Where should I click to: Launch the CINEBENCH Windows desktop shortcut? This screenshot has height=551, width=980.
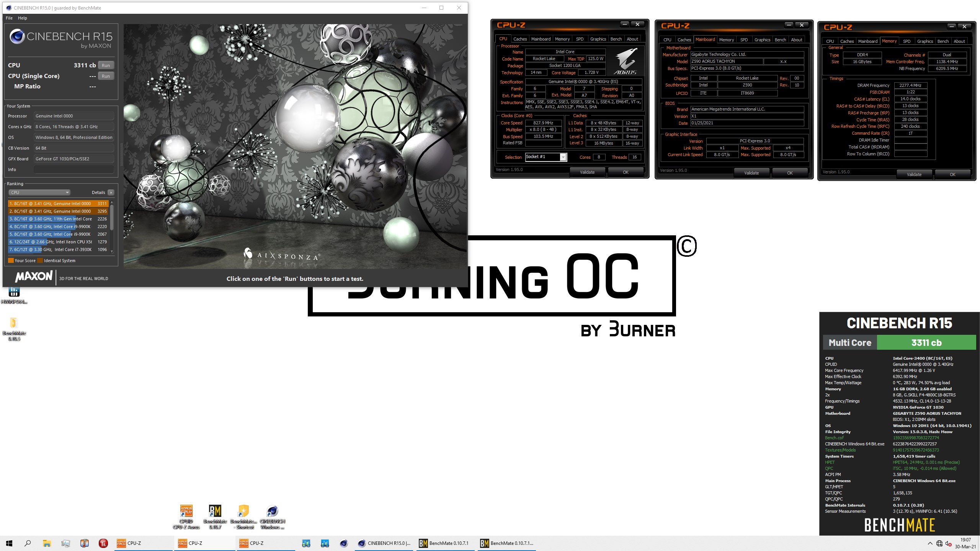(272, 517)
